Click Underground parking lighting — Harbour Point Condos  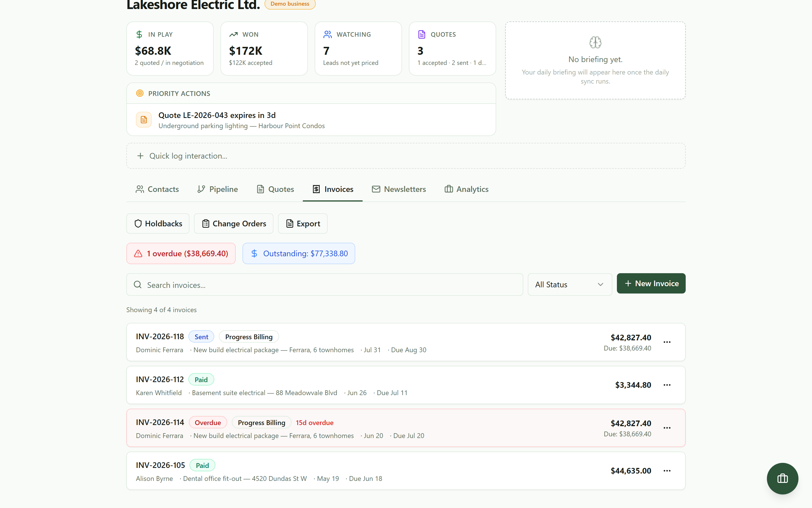point(242,126)
